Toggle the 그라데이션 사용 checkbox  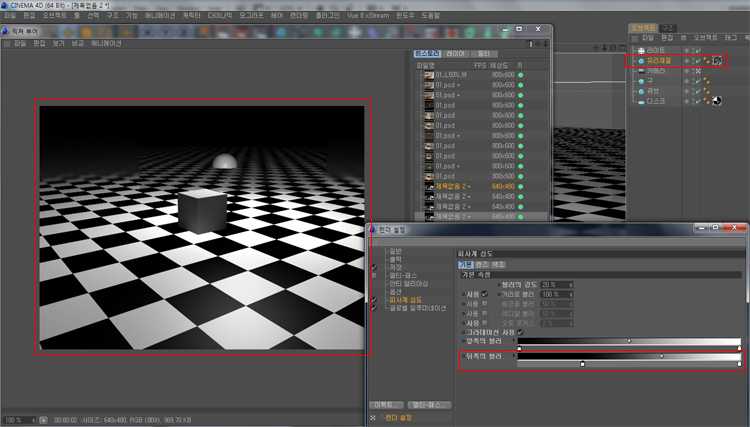[x=520, y=332]
